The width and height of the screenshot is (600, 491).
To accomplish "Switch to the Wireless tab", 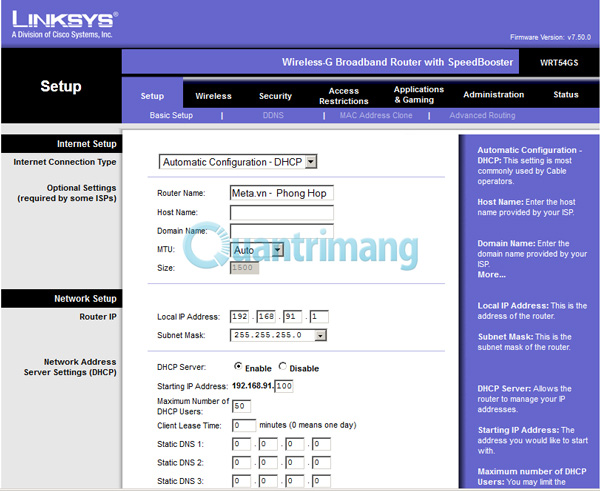I will (x=213, y=96).
